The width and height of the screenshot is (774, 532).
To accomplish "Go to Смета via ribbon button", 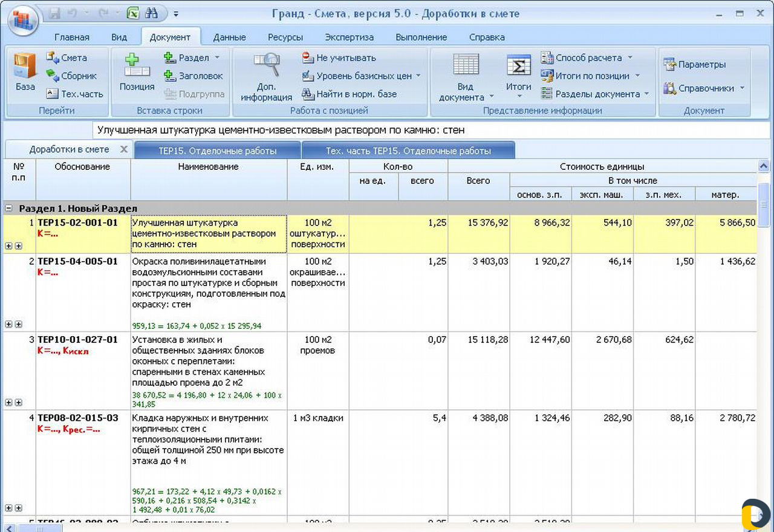I will click(x=67, y=58).
